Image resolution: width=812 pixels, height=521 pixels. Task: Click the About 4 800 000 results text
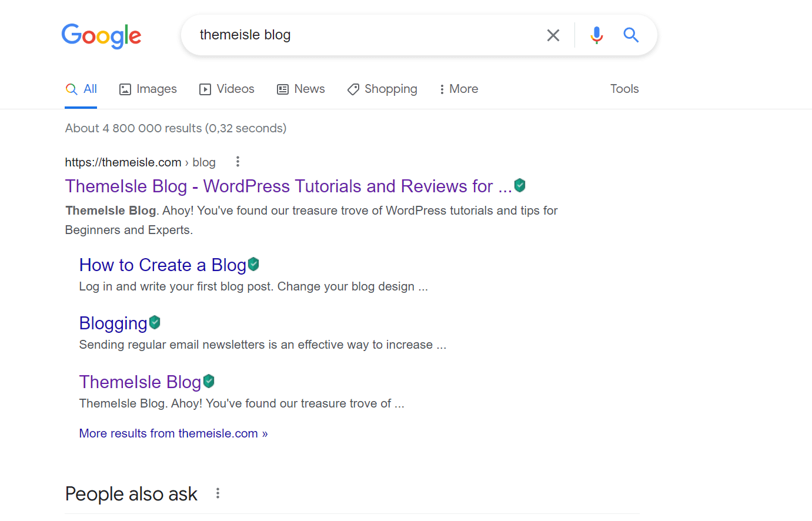(176, 128)
